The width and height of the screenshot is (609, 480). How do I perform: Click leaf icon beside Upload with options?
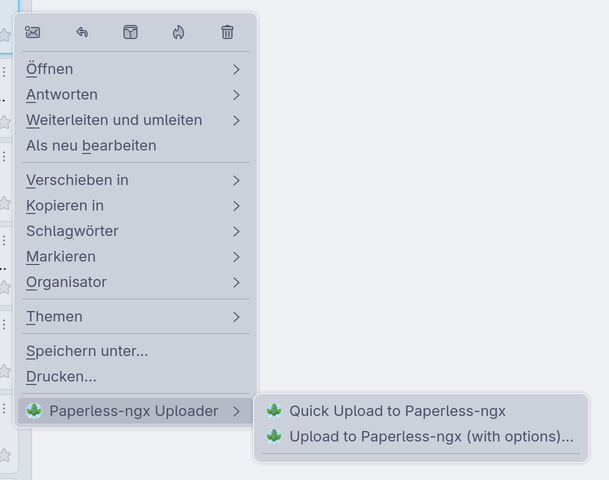(x=274, y=436)
